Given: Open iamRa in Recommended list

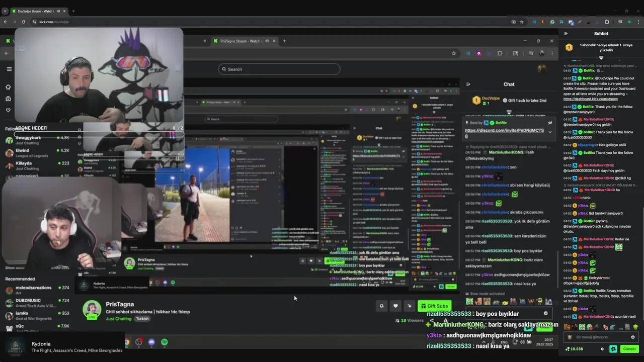Looking at the screenshot, I should pos(38,315).
